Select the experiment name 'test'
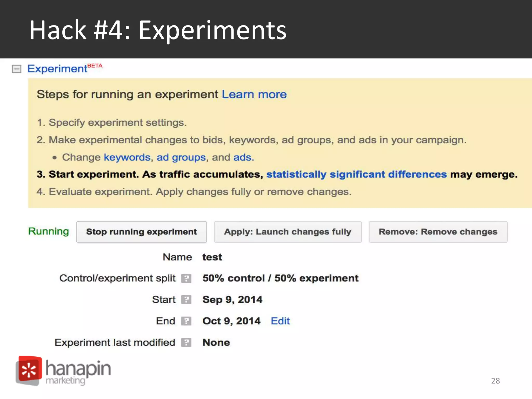Viewport: 532px width, 399px height. pos(212,257)
